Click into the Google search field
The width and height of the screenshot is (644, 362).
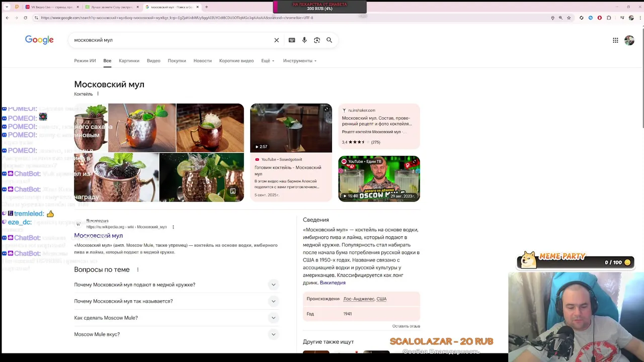point(171,40)
